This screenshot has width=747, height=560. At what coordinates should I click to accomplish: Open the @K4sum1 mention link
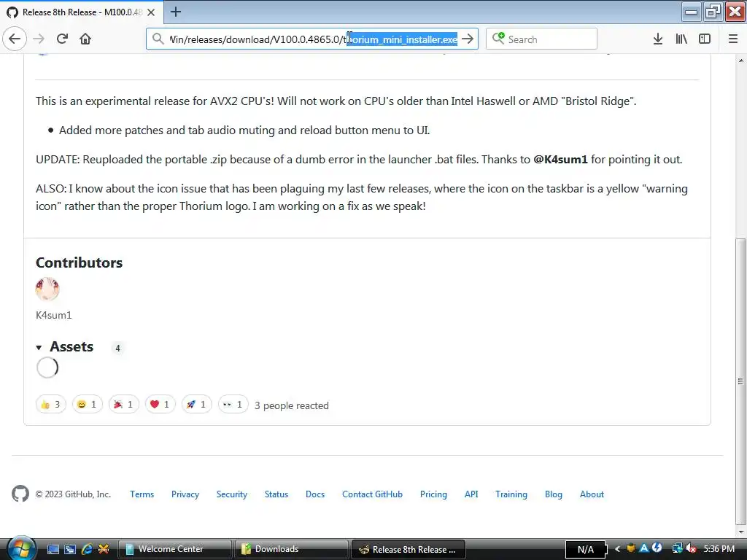(x=560, y=160)
